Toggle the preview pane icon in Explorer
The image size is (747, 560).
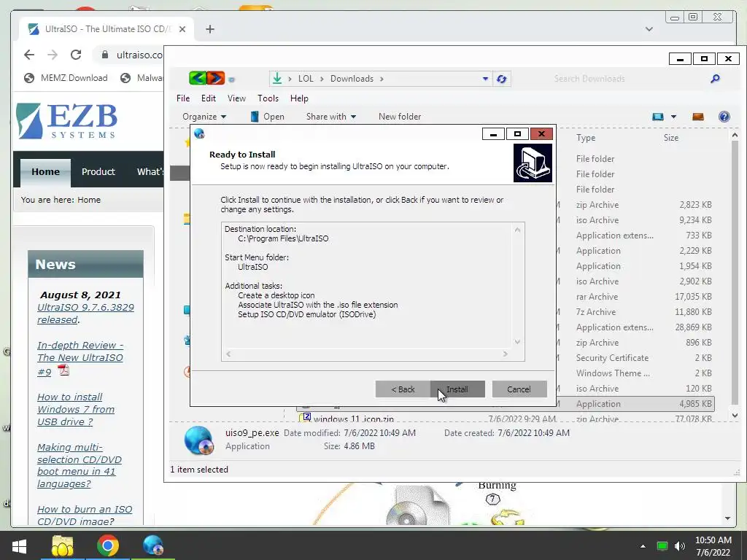[698, 117]
